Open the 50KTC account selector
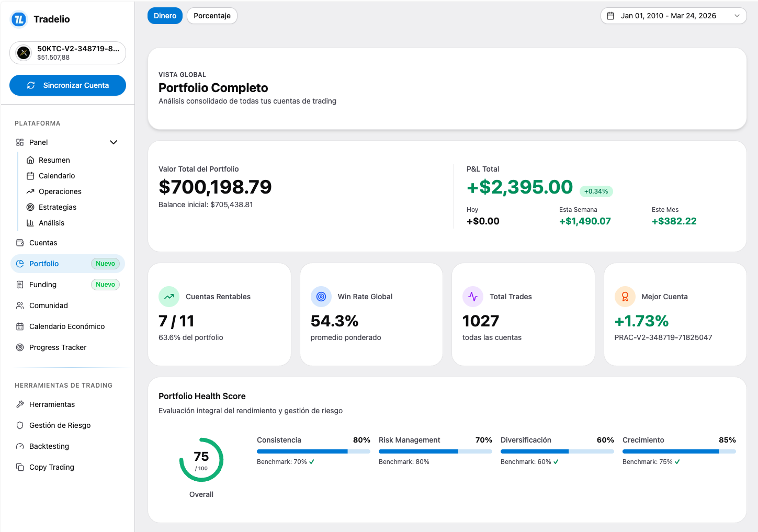Screen dimensions: 758x532 pyautogui.click(x=67, y=53)
